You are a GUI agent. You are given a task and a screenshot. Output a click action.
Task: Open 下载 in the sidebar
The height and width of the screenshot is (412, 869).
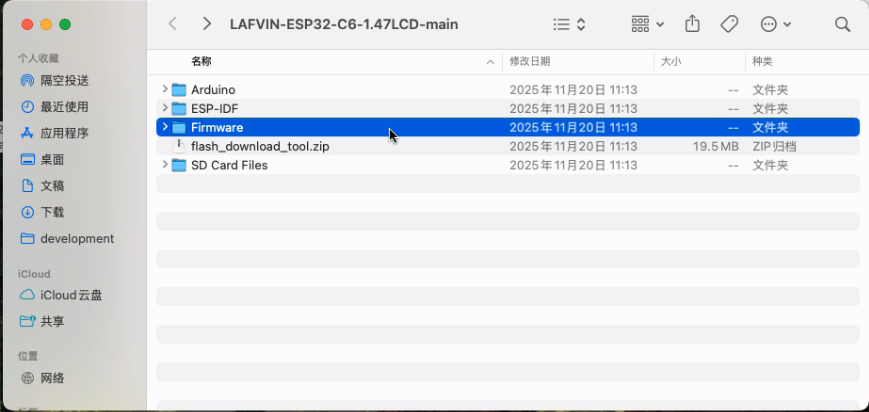click(x=42, y=212)
